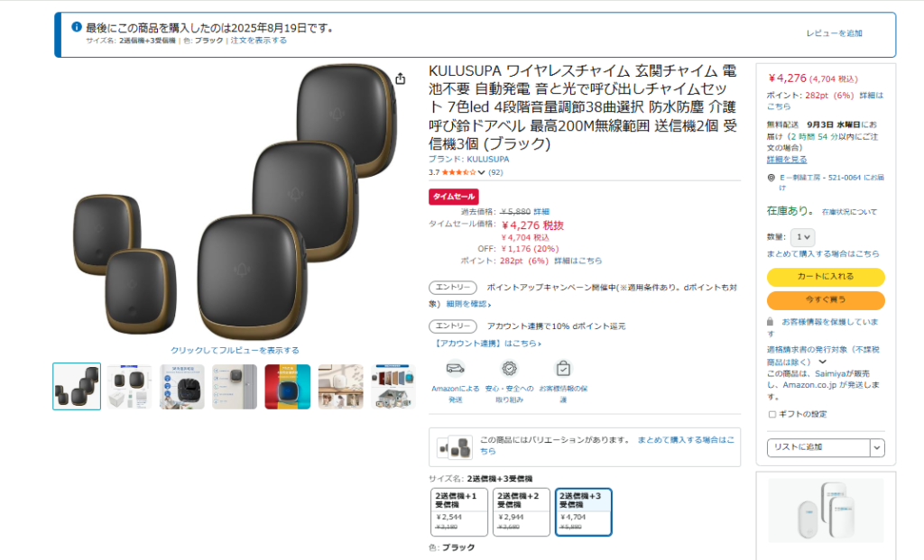This screenshot has width=924, height=560.
Task: Select the red and blue LED thumbnail
Action: [288, 387]
